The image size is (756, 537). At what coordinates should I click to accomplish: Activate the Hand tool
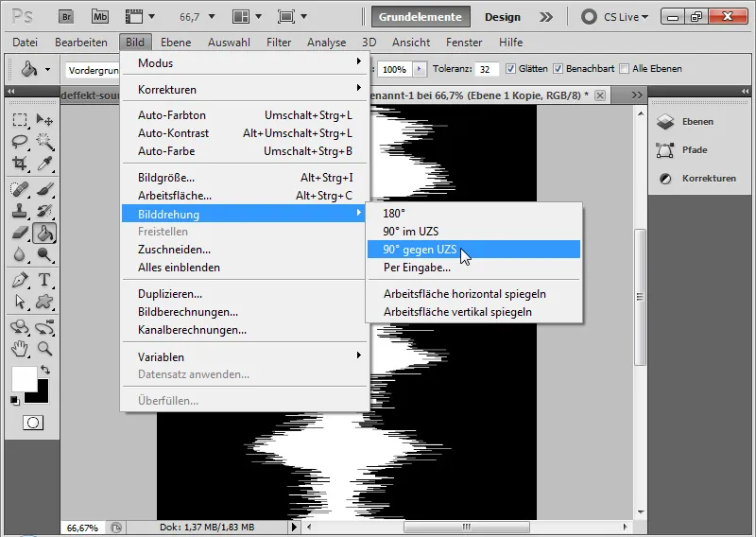coord(20,348)
